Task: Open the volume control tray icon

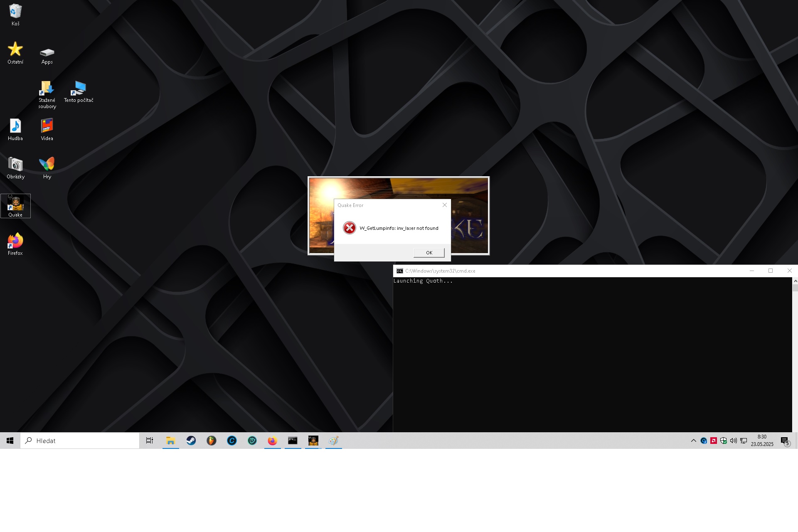Action: click(734, 441)
